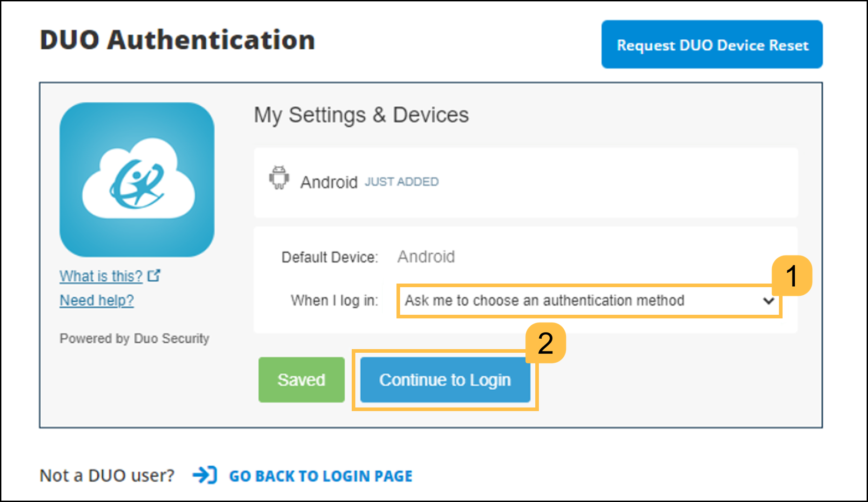Click the DUO Authentication title

177,39
